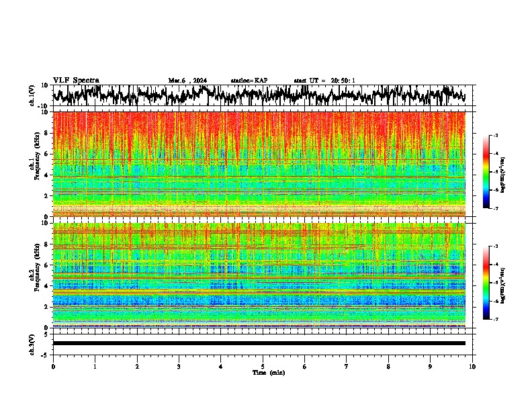The width and height of the screenshot is (532, 411).
Task: Click the "5" tick on the ch.3(V) axis
Action: point(46,334)
